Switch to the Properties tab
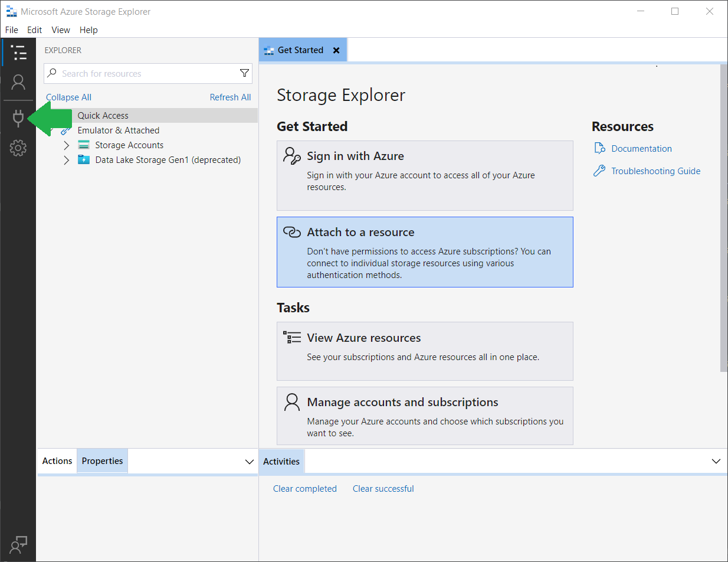Screen dimensions: 728x562 click(102, 461)
